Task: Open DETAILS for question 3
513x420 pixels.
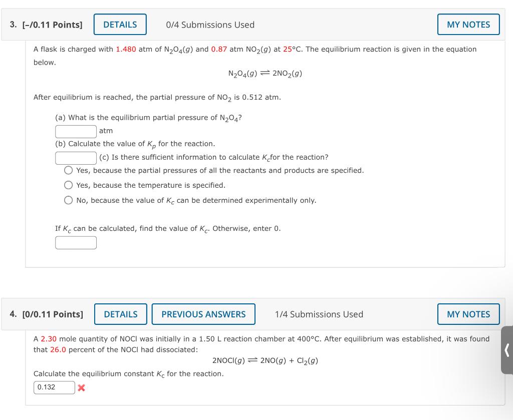Action: pyautogui.click(x=120, y=25)
